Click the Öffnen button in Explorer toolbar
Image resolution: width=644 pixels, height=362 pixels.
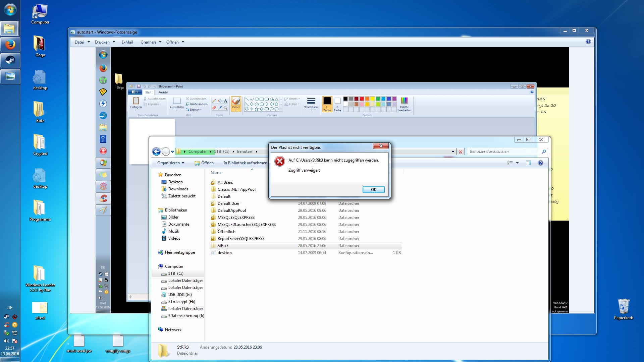coord(204,163)
